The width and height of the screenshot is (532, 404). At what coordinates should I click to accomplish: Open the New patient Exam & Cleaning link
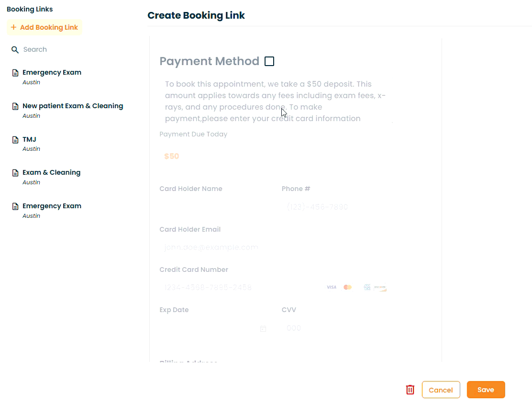coord(73,106)
